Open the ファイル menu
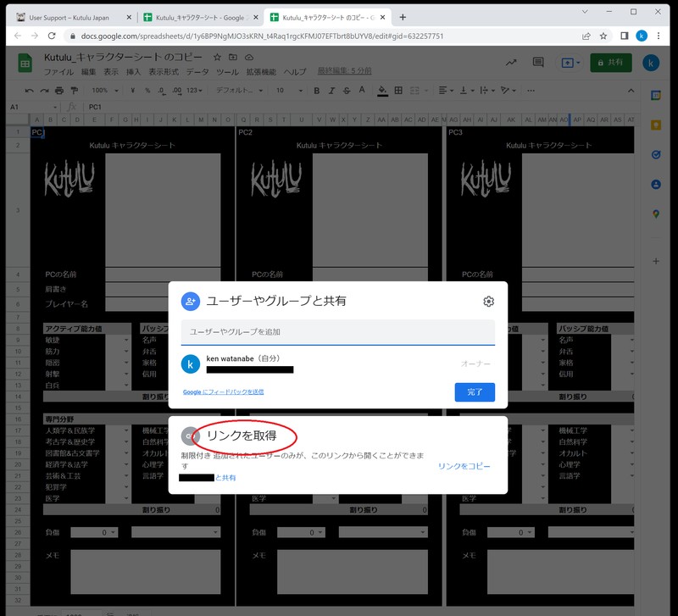The width and height of the screenshot is (678, 616). point(58,72)
